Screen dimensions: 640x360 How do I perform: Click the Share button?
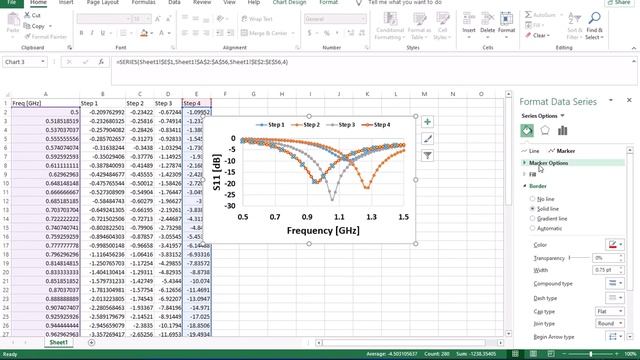pos(620,2)
